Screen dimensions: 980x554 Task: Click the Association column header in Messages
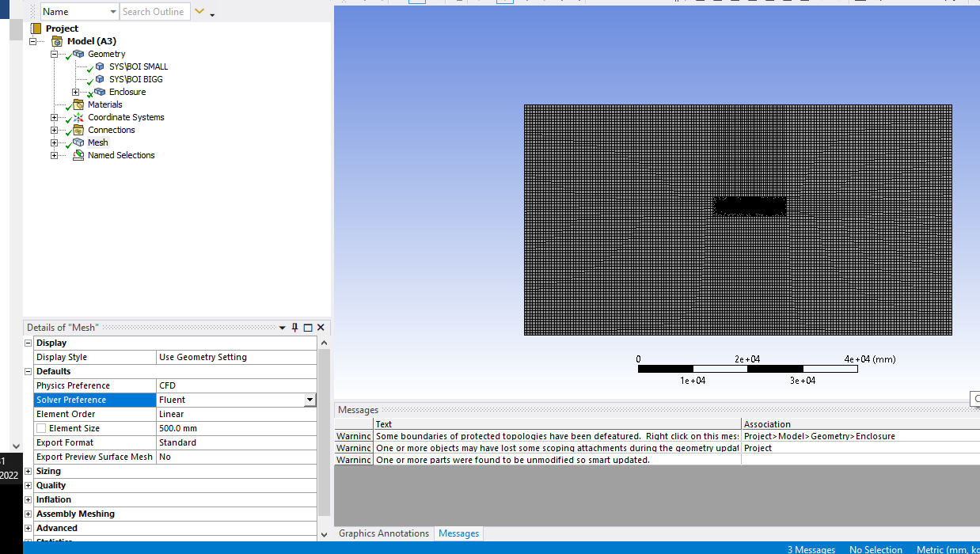(860, 424)
